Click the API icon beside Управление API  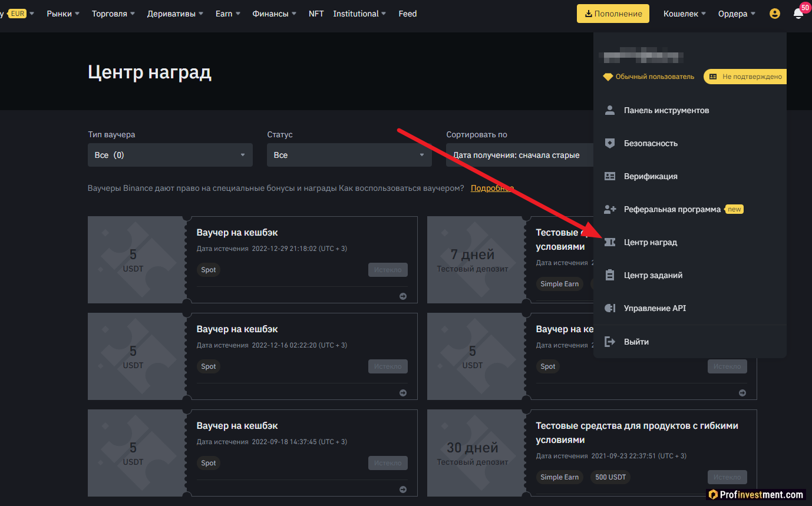coord(610,308)
